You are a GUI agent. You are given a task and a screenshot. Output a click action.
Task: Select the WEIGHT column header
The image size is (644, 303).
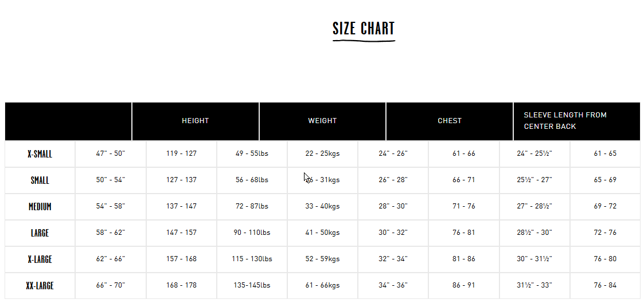[322, 120]
